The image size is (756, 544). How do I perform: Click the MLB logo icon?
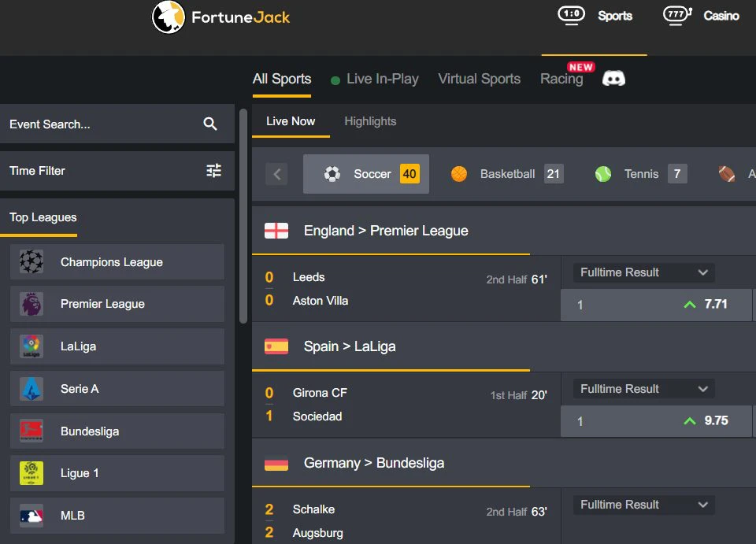click(31, 516)
